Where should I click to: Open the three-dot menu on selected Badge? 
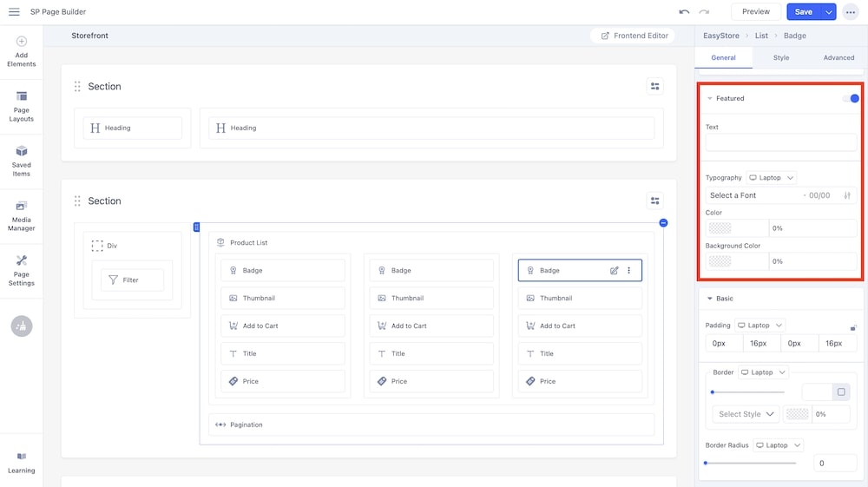(x=629, y=271)
